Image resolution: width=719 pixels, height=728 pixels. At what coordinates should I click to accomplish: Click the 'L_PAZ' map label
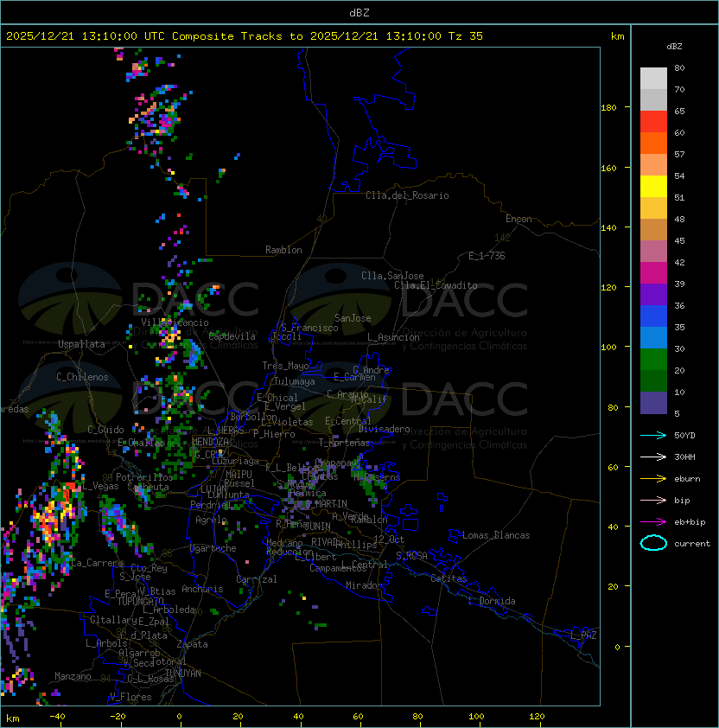tap(583, 635)
